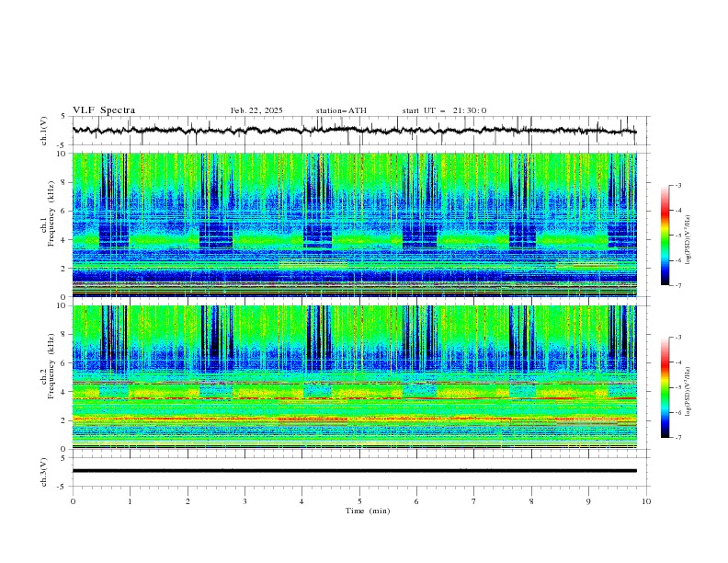The width and height of the screenshot is (728, 563).
Task: Click the ch.2 'Frequency (kHz)' axis label
Action: pyautogui.click(x=52, y=365)
